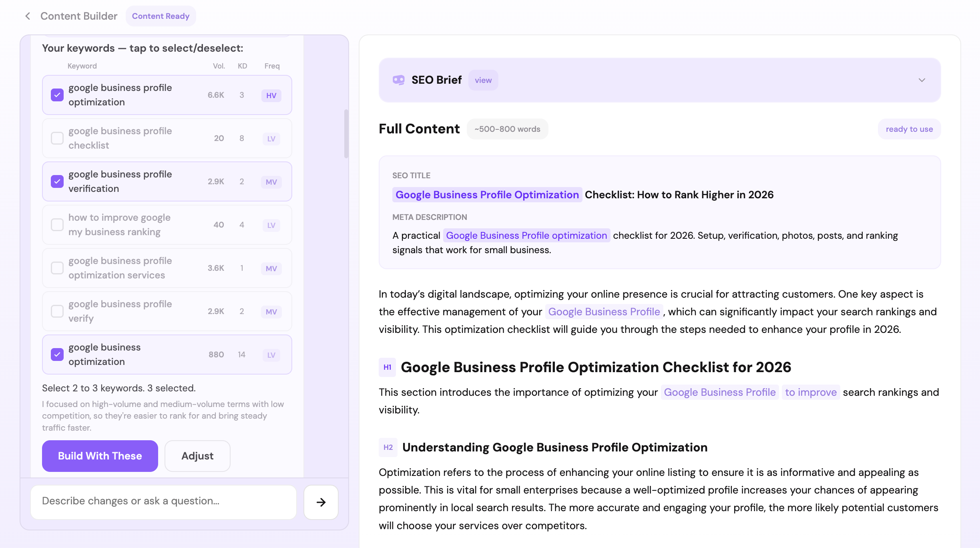980x548 pixels.
Task: Send message with the arrow button
Action: [321, 502]
